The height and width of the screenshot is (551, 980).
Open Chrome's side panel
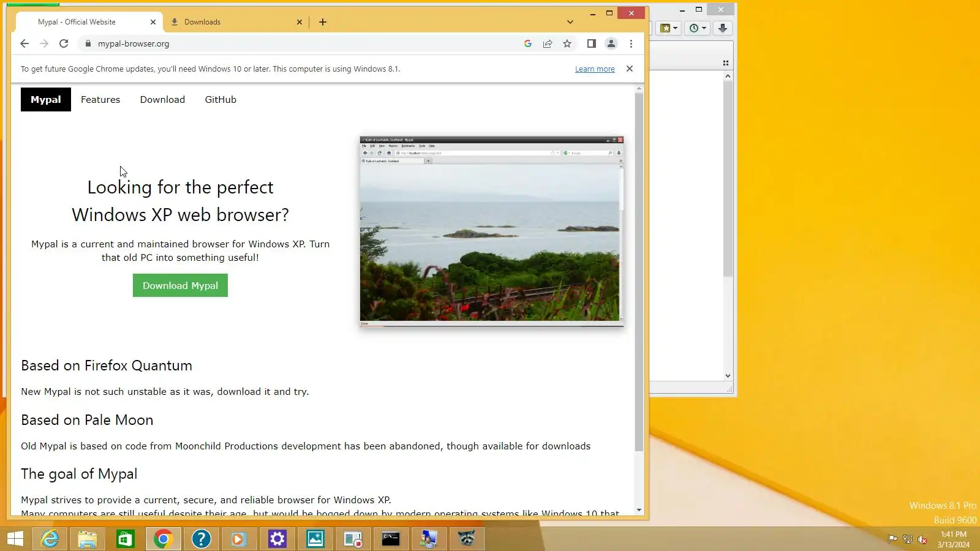coord(591,43)
